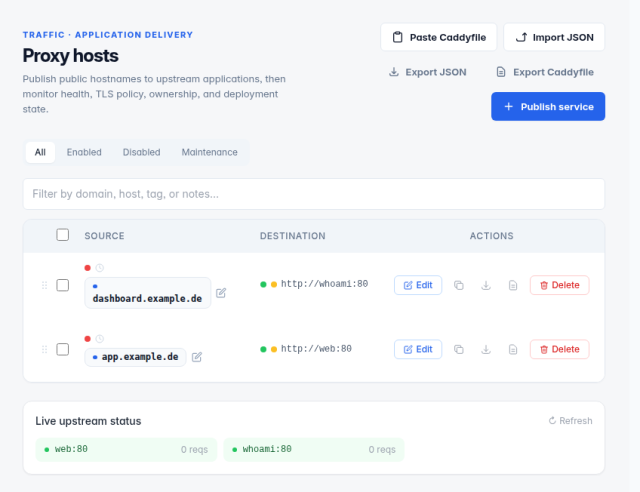Click the app.example.de domain chip

(x=135, y=357)
